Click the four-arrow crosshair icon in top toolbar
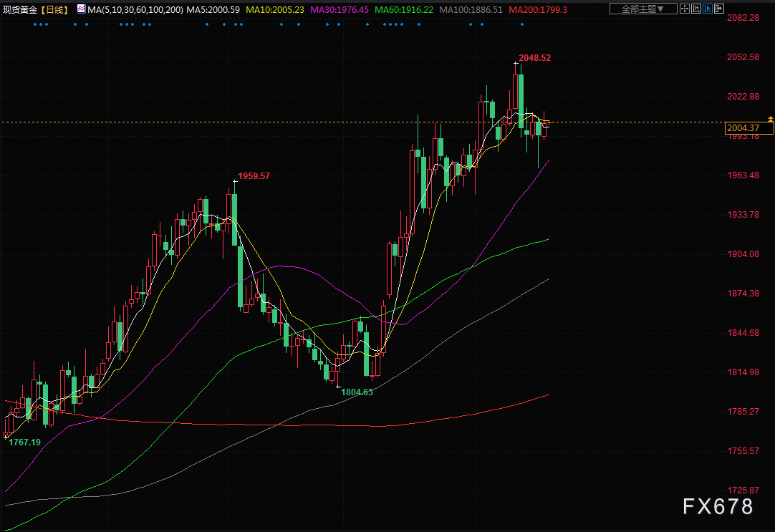 (685, 9)
